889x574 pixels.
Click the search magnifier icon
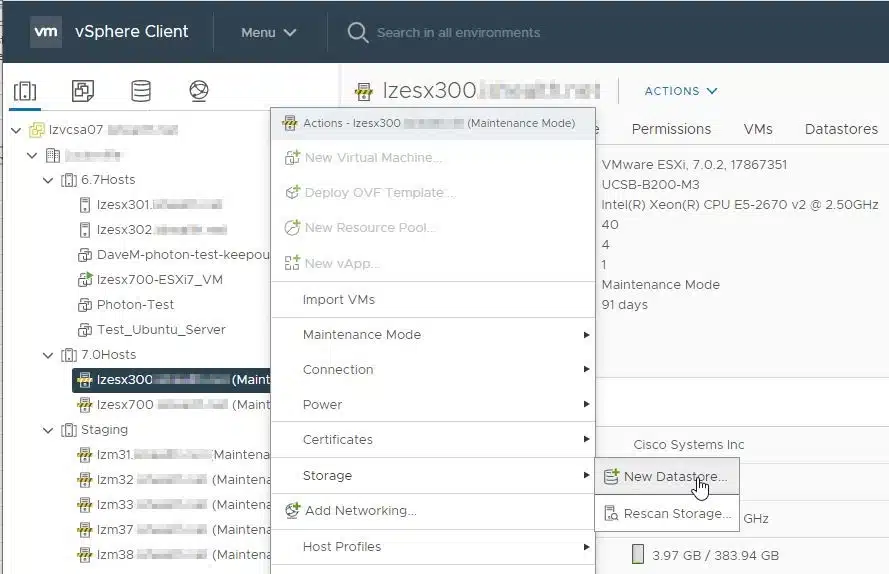pos(358,32)
